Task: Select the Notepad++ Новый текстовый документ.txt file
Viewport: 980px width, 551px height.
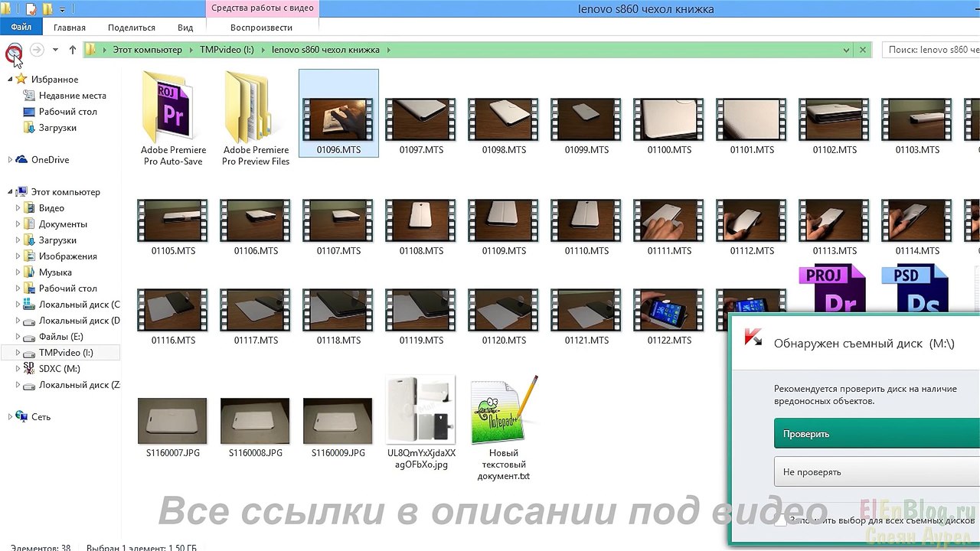Action: click(504, 429)
